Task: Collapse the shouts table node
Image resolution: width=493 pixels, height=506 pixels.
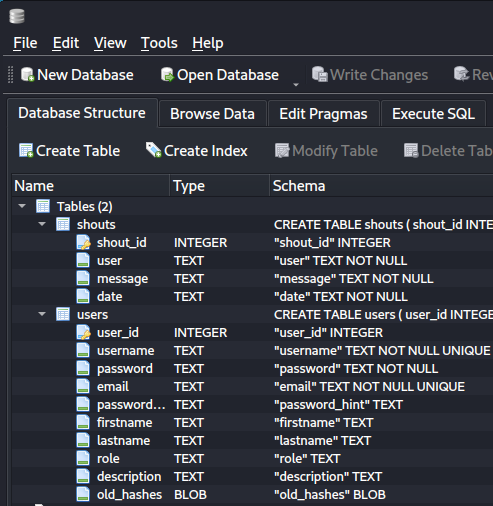Action: click(x=42, y=224)
